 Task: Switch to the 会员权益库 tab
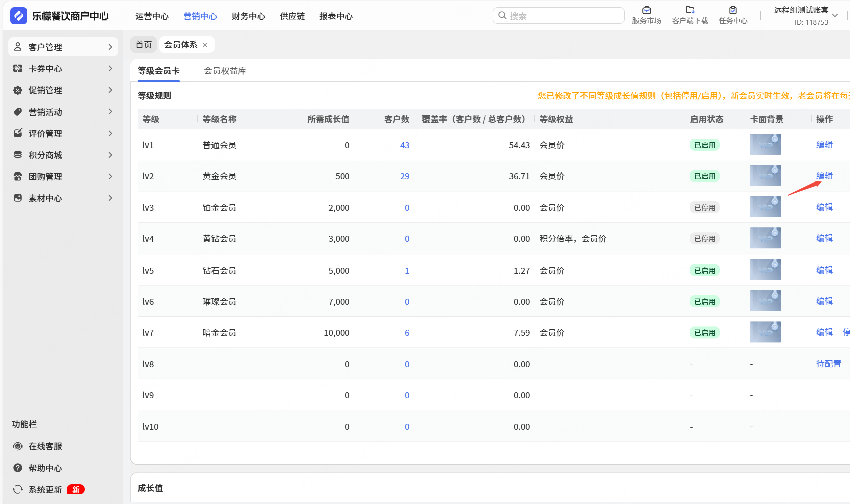tap(225, 71)
